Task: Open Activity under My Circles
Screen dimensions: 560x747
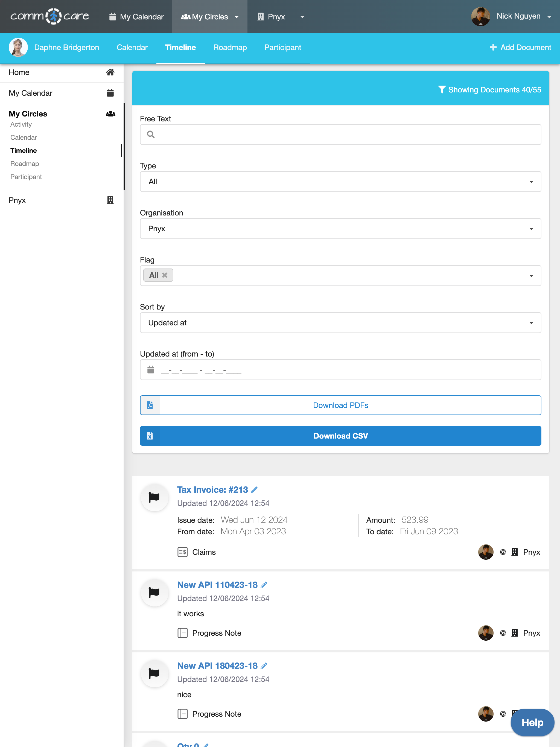Action: [21, 124]
